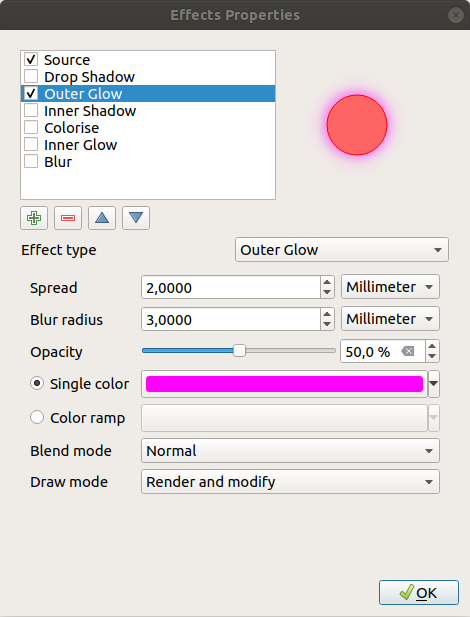The height and width of the screenshot is (617, 470).
Task: Open the single color dropdown arrow
Action: click(x=434, y=384)
